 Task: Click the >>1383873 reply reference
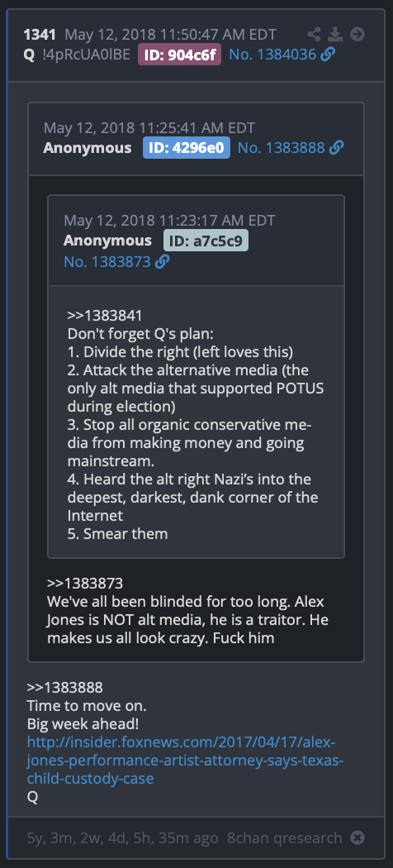click(x=85, y=583)
